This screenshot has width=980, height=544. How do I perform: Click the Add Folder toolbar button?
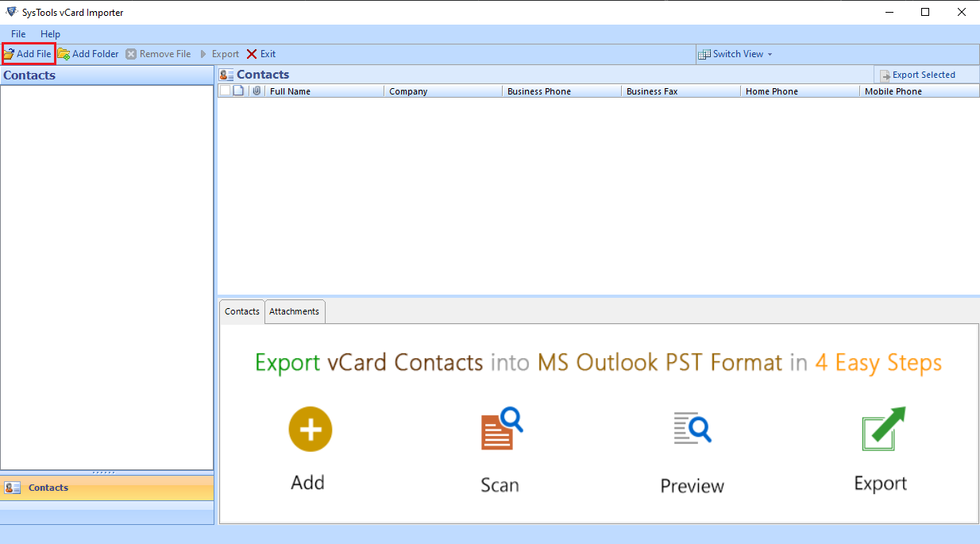[88, 54]
